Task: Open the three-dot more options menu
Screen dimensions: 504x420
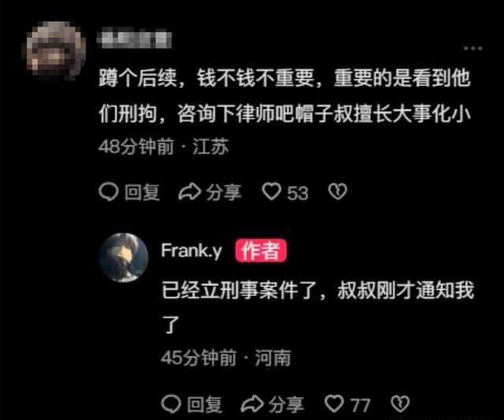Action: tap(472, 49)
